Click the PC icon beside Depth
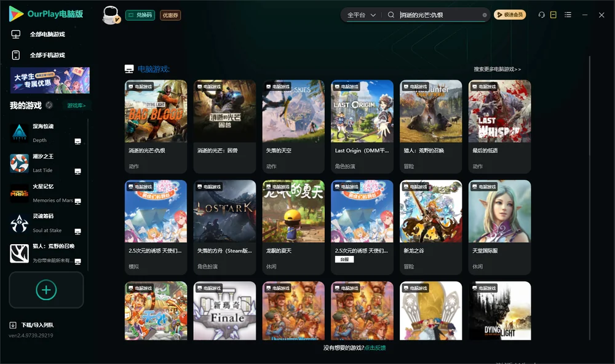The image size is (615, 364). (77, 141)
